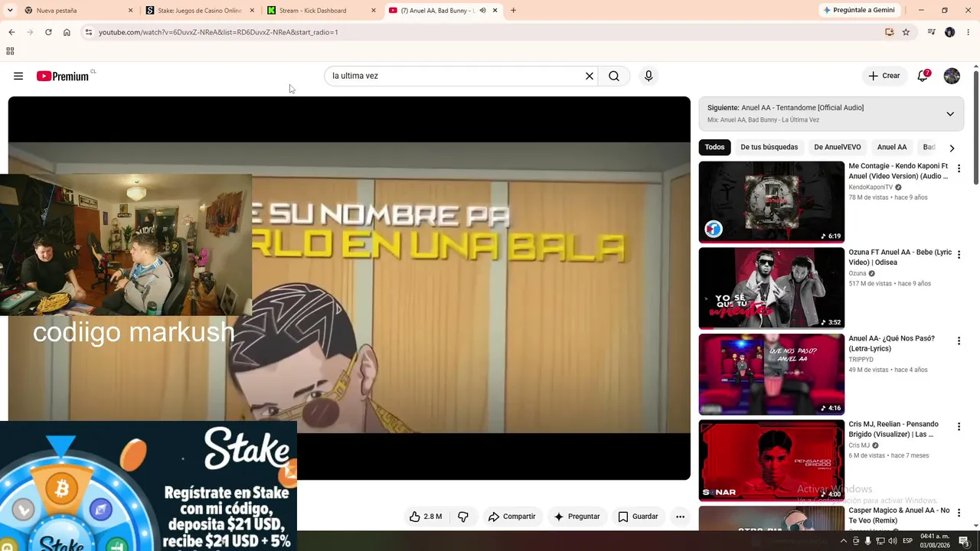The width and height of the screenshot is (980, 551).
Task: Click the Preguntar button
Action: pos(577,517)
